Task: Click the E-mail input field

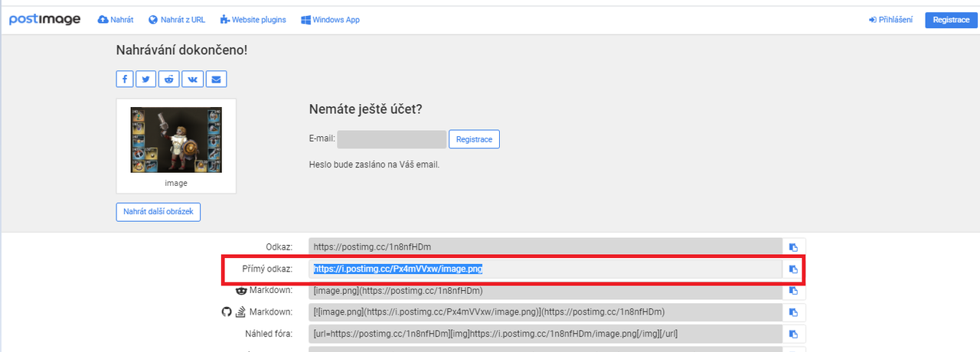Action: point(391,139)
